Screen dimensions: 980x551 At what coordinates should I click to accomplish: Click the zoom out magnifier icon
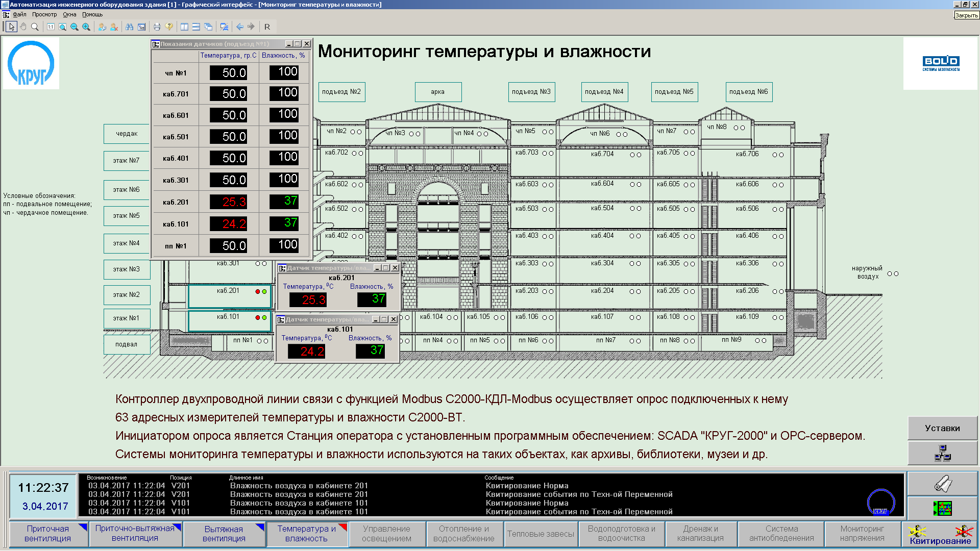pos(75,27)
